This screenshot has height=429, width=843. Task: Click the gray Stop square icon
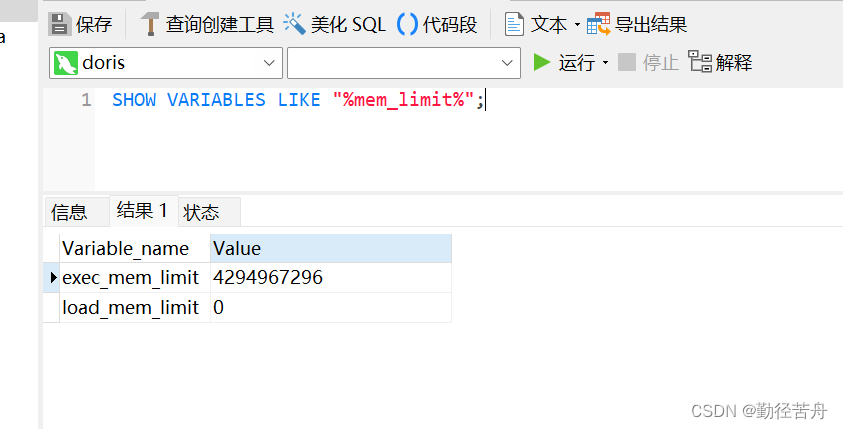pos(627,62)
